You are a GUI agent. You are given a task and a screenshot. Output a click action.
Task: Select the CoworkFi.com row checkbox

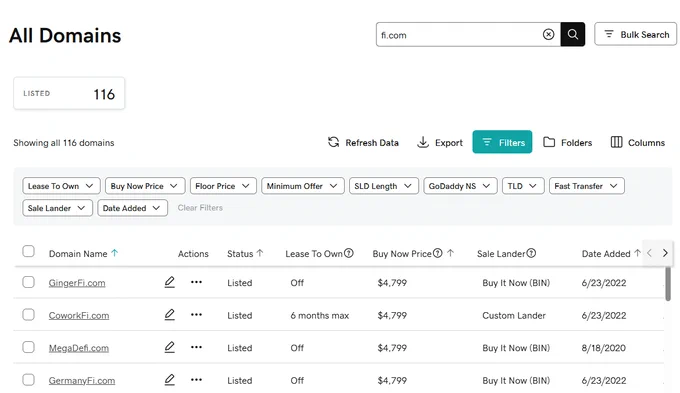pos(29,314)
